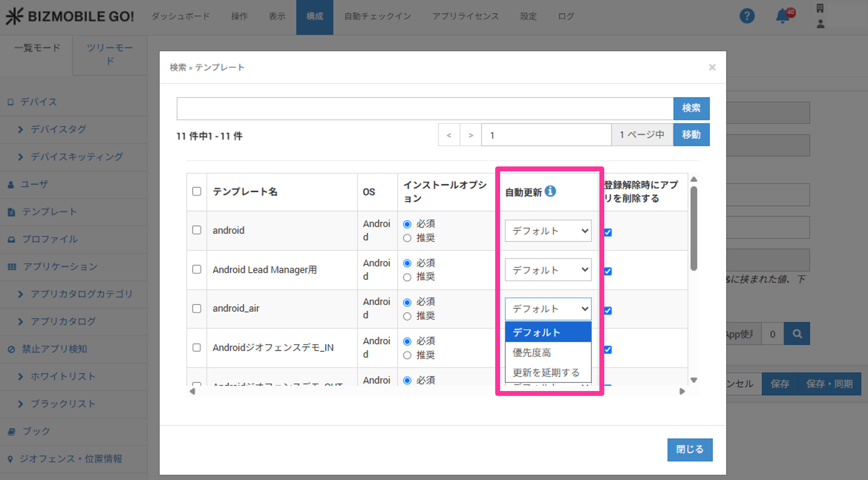The image size is (868, 480).
Task: Select 推奨 radio for Android Lead Manager用
Action: pyautogui.click(x=407, y=277)
